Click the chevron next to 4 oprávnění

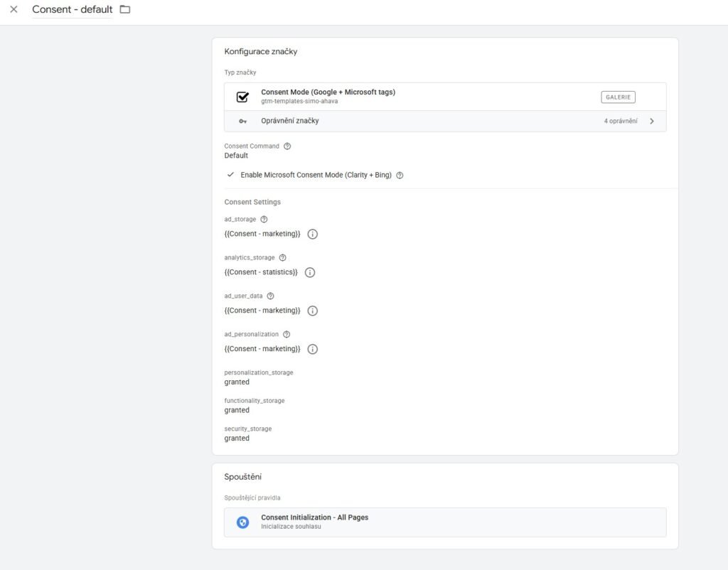652,122
